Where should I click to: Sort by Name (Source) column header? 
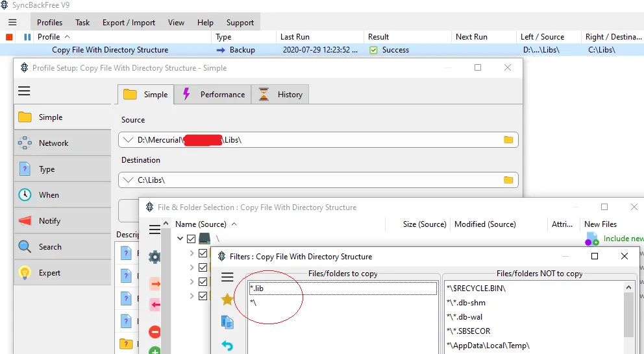coord(279,224)
